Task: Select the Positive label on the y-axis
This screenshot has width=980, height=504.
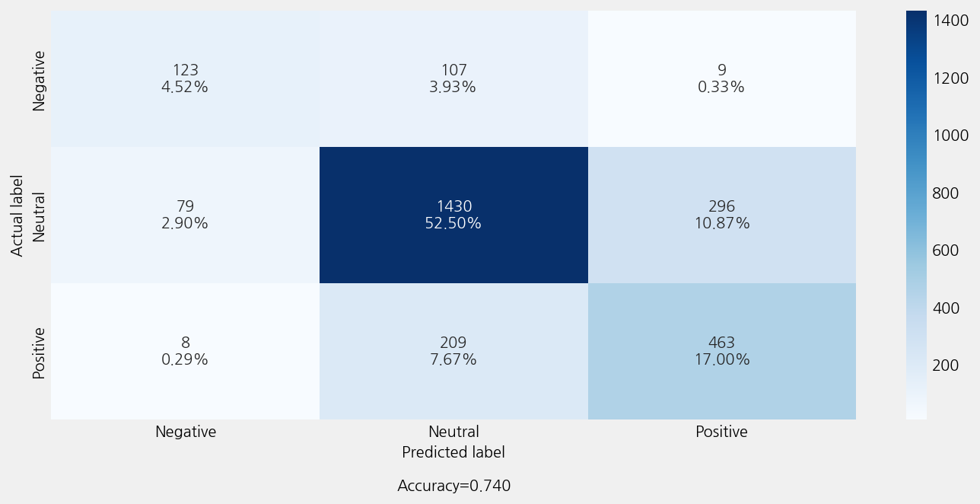Action: (39, 352)
